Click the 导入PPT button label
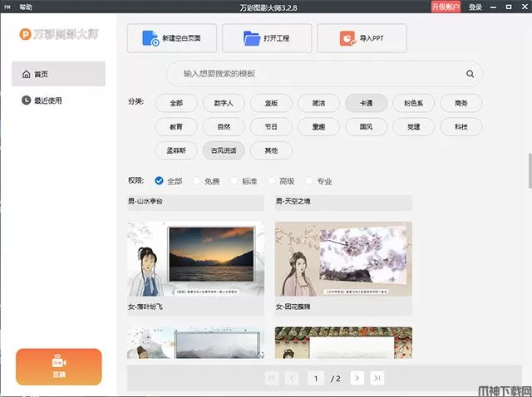Screen dimensions: 532x397 pos(372,38)
